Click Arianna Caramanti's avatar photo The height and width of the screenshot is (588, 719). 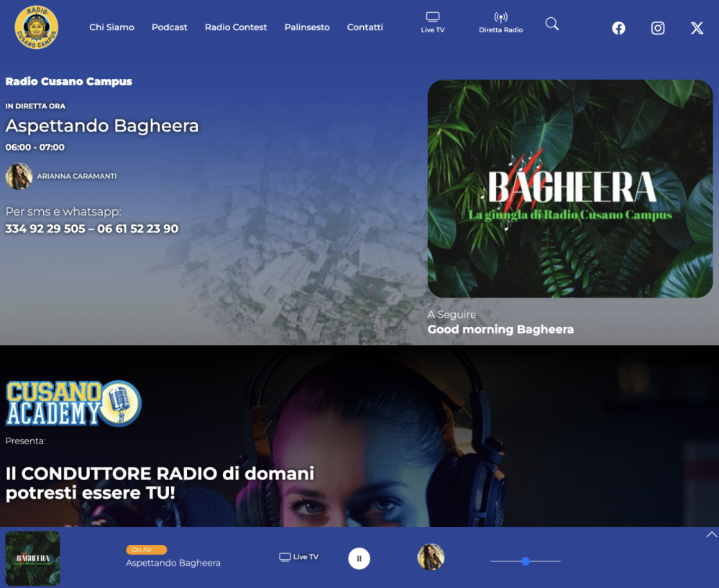19,177
